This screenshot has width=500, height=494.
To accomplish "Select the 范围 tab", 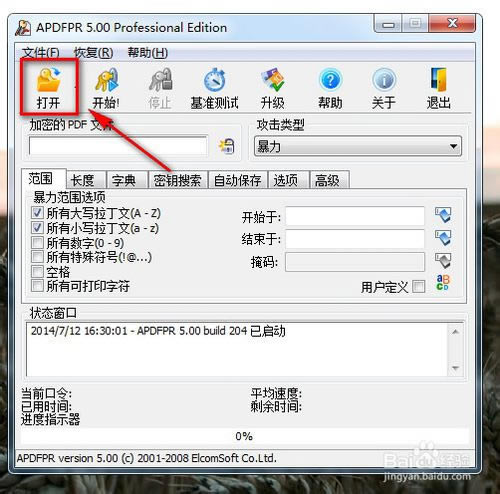I will [43, 179].
